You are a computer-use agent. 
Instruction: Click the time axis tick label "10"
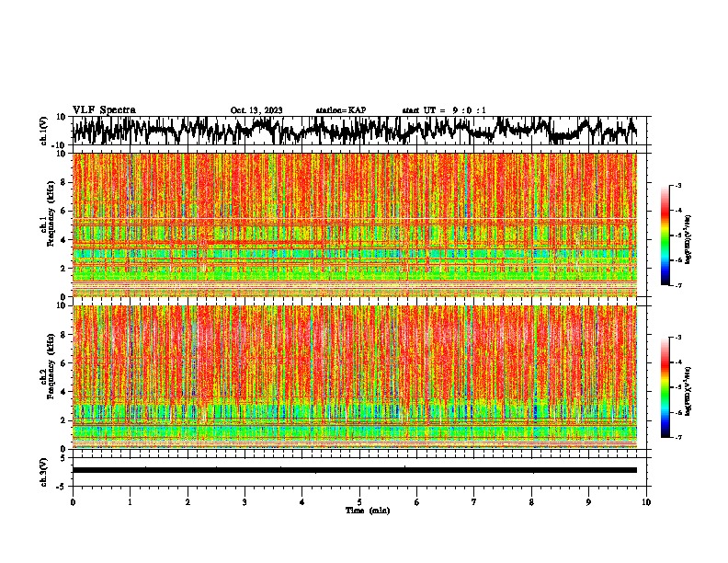[646, 502]
